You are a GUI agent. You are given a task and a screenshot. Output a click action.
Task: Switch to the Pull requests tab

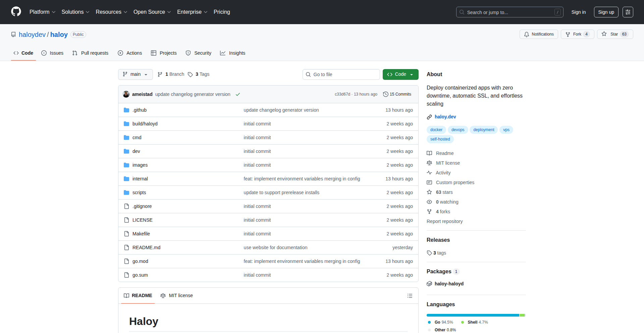coord(90,53)
